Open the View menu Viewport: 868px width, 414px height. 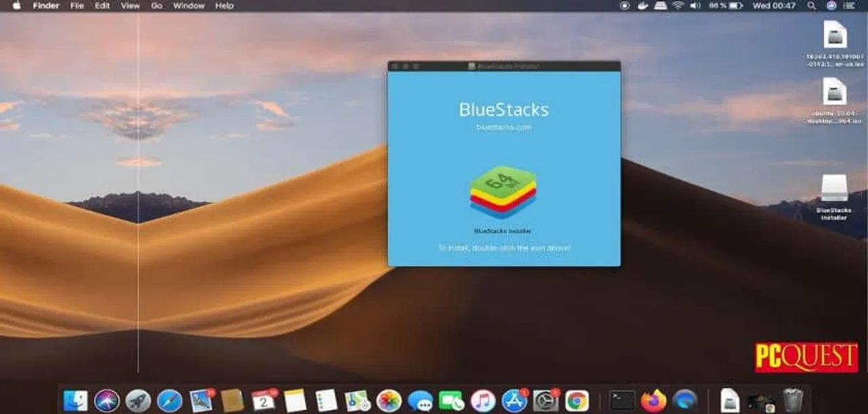click(x=130, y=5)
